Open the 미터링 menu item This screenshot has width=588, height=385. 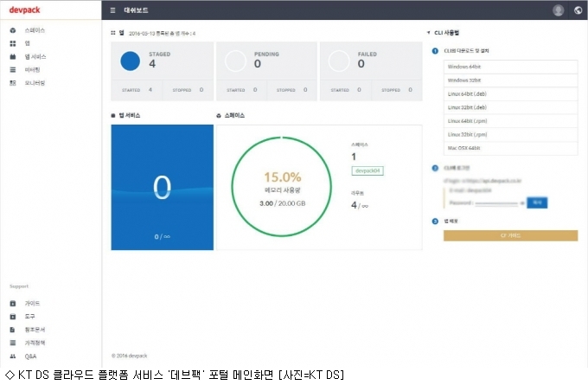click(32, 70)
